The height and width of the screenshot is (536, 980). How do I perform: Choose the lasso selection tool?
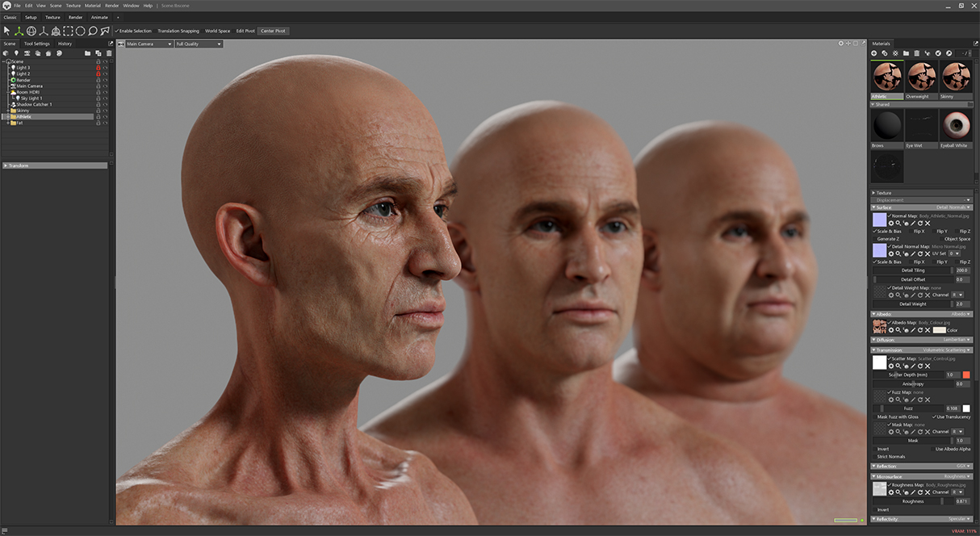[x=93, y=31]
